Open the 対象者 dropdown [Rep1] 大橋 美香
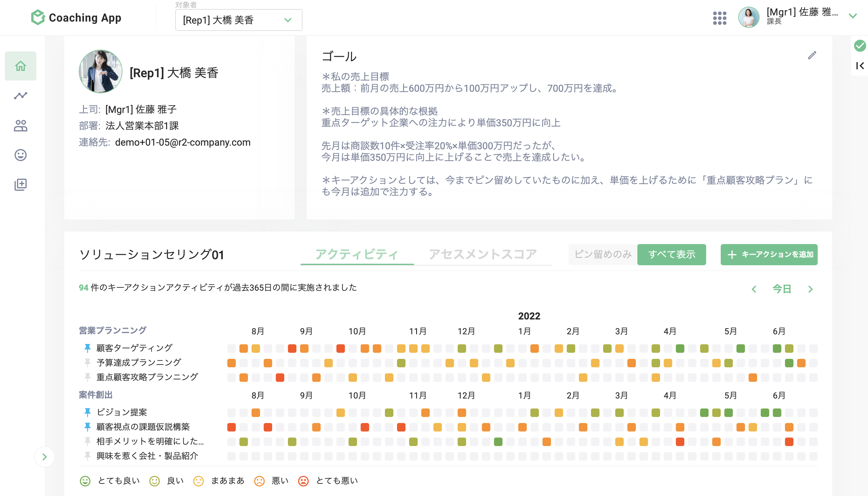This screenshot has height=496, width=868. coord(238,20)
